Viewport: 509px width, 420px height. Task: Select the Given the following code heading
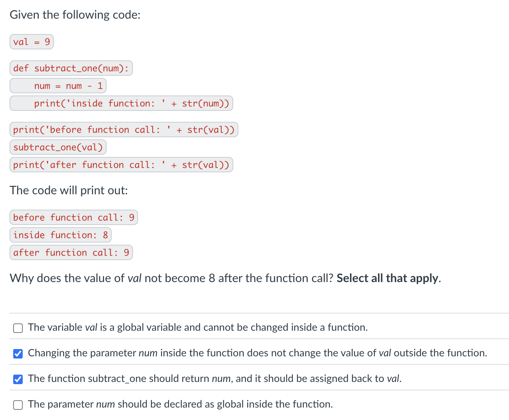75,15
